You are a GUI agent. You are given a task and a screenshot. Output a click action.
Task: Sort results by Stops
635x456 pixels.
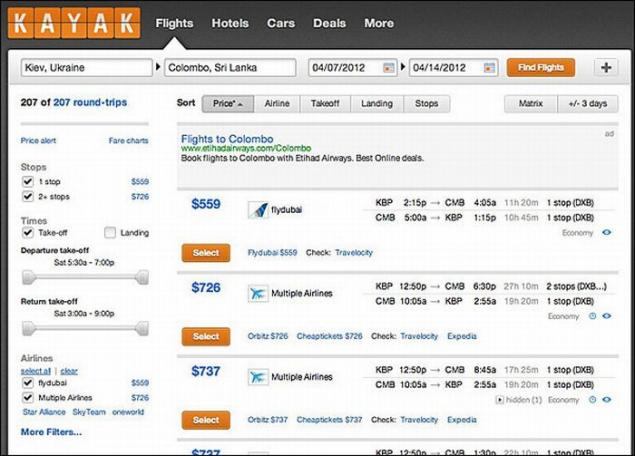pos(426,104)
